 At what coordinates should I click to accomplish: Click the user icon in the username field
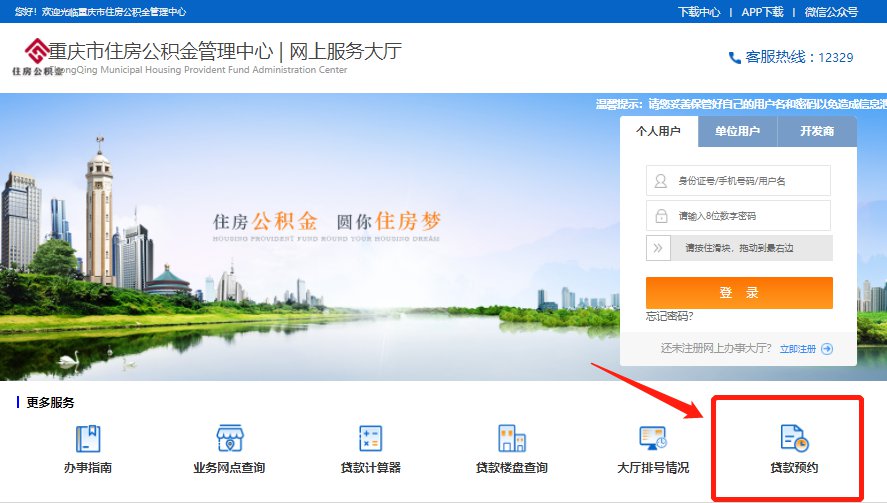coord(661,181)
